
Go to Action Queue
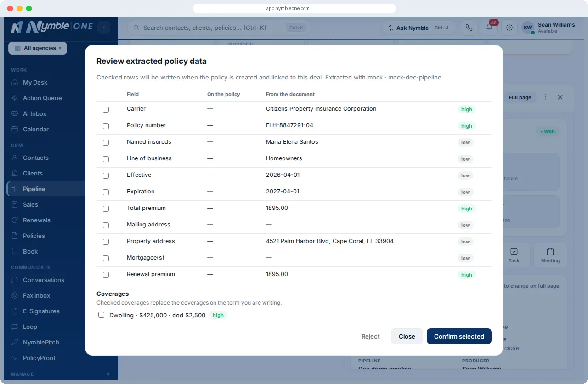point(42,98)
